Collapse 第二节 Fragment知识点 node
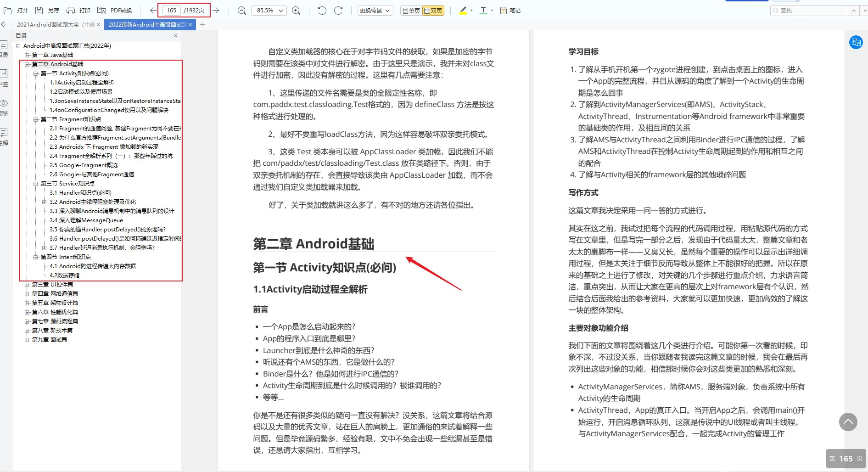868x472 pixels. [36, 119]
